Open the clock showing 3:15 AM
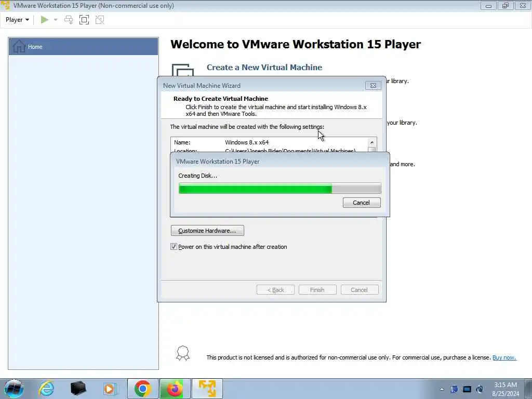This screenshot has height=399, width=532. [x=506, y=389]
